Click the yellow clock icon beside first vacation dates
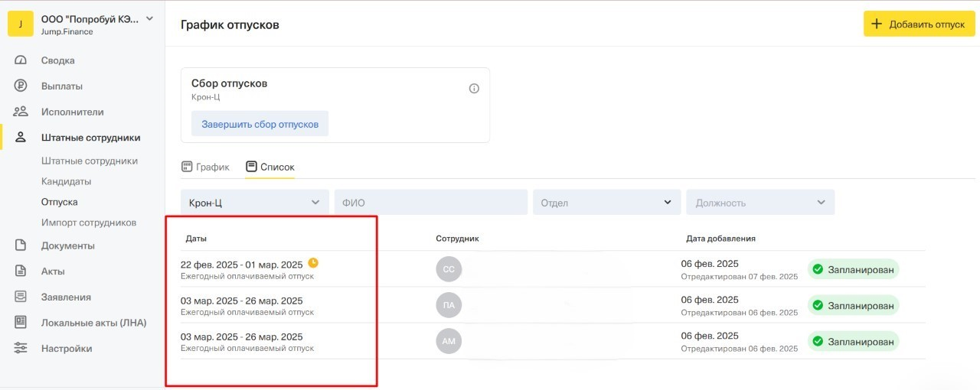 (312, 263)
